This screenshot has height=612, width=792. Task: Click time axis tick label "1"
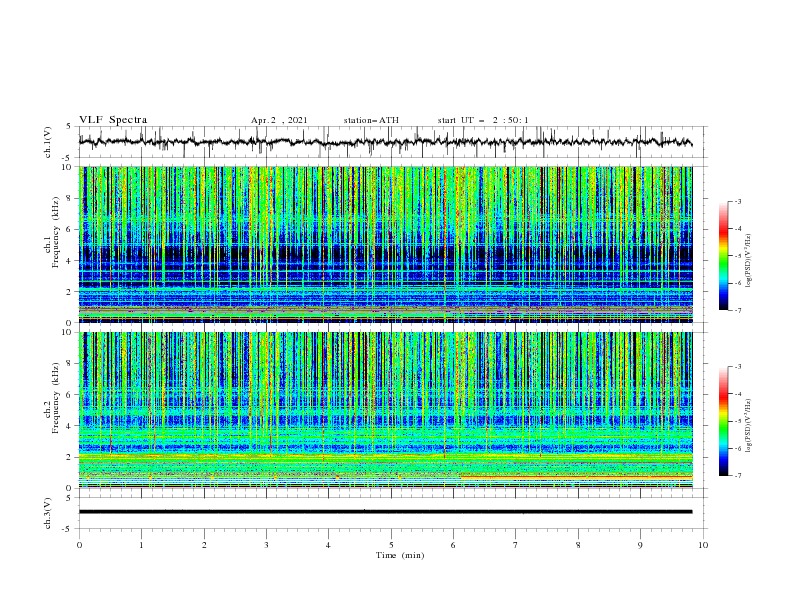[x=141, y=545]
